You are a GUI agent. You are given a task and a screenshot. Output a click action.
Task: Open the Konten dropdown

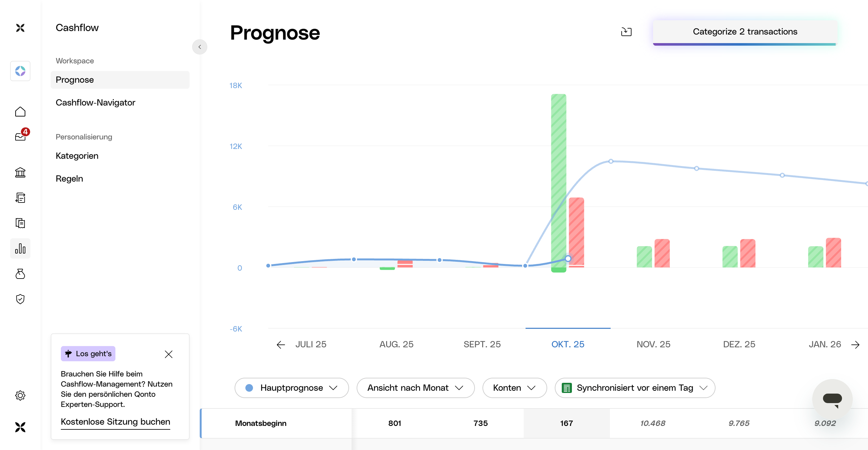(x=514, y=388)
